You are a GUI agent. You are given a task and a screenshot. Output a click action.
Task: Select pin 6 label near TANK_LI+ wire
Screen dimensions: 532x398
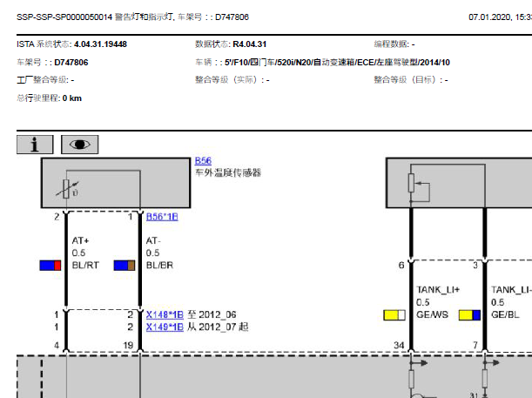[x=401, y=265]
